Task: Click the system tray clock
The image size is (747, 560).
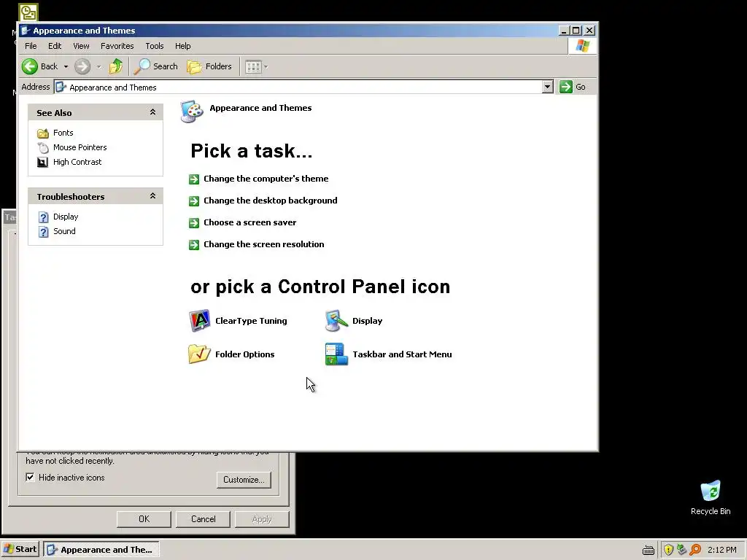Action: point(721,550)
